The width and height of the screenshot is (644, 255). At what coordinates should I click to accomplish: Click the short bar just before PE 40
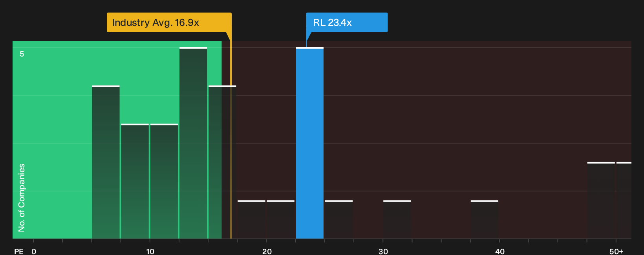tap(485, 220)
